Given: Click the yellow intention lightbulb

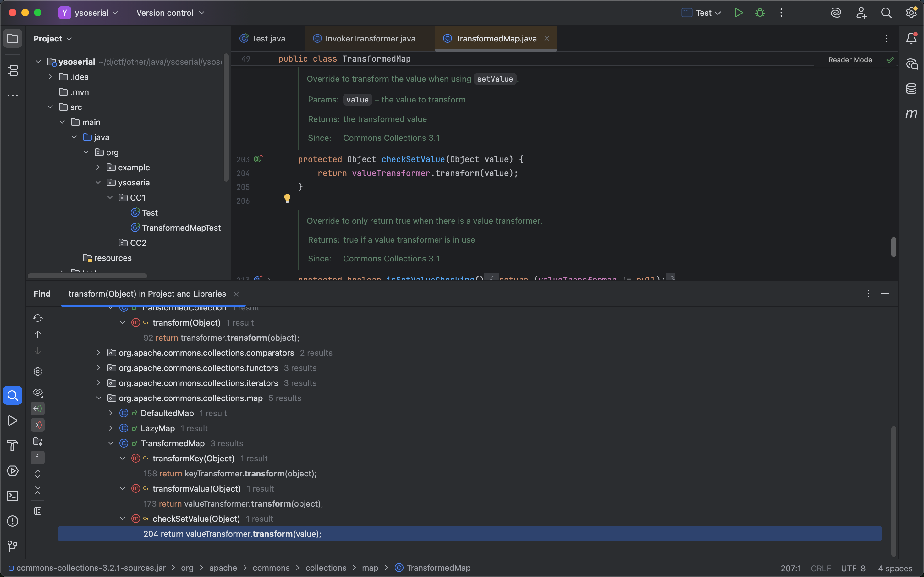Looking at the screenshot, I should pyautogui.click(x=287, y=198).
